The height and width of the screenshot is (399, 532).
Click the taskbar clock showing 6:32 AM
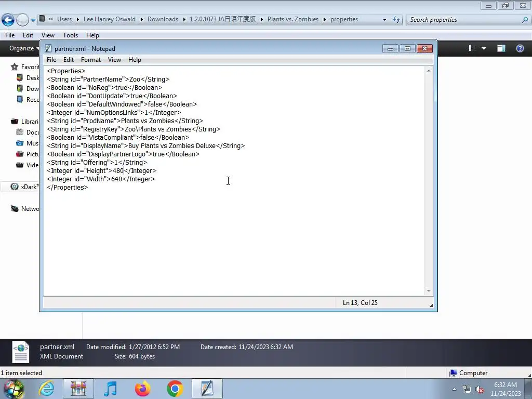click(505, 389)
